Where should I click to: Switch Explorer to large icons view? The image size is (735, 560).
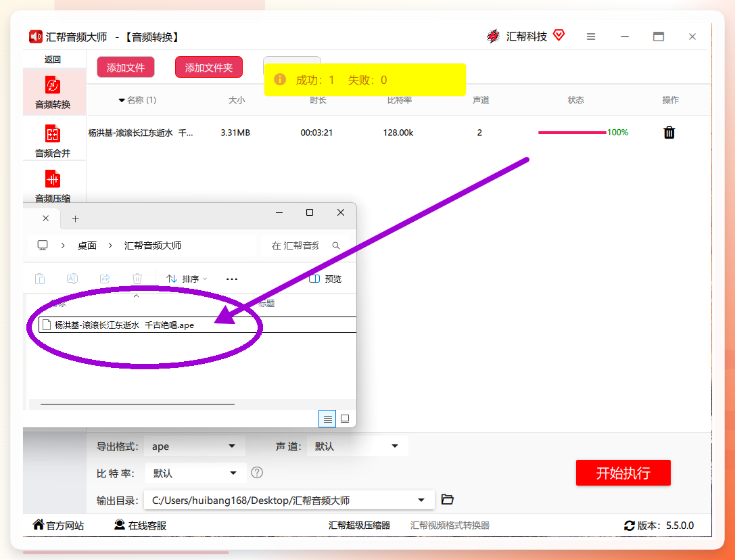(345, 419)
